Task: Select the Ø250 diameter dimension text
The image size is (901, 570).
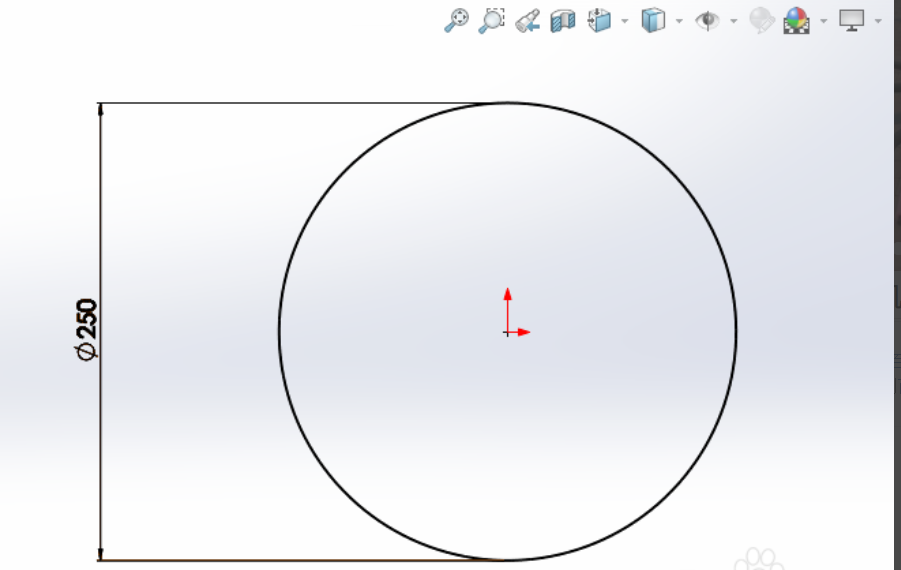Action: [x=87, y=330]
